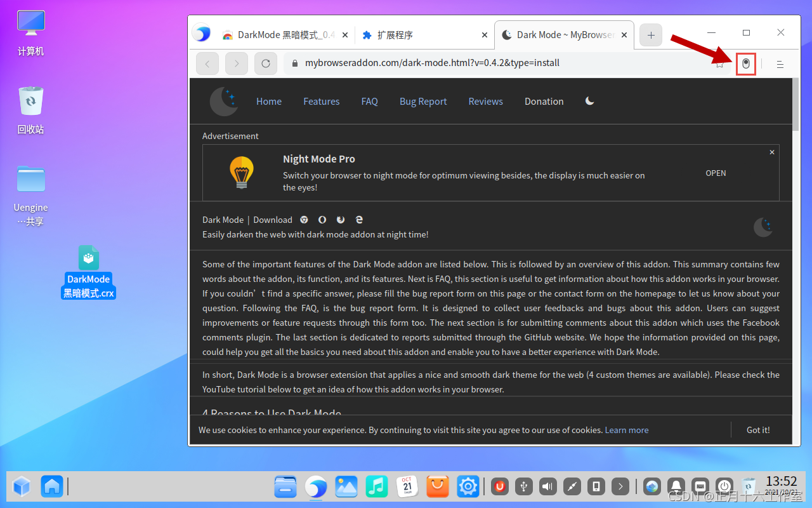Click the Download text link
Image resolution: width=812 pixels, height=508 pixels.
(273, 220)
